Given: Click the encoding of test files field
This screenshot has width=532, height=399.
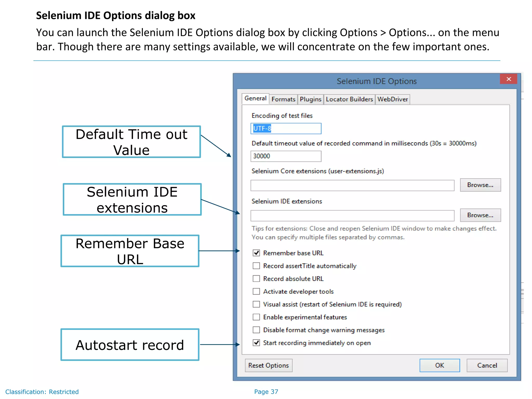Looking at the screenshot, I should click(286, 129).
